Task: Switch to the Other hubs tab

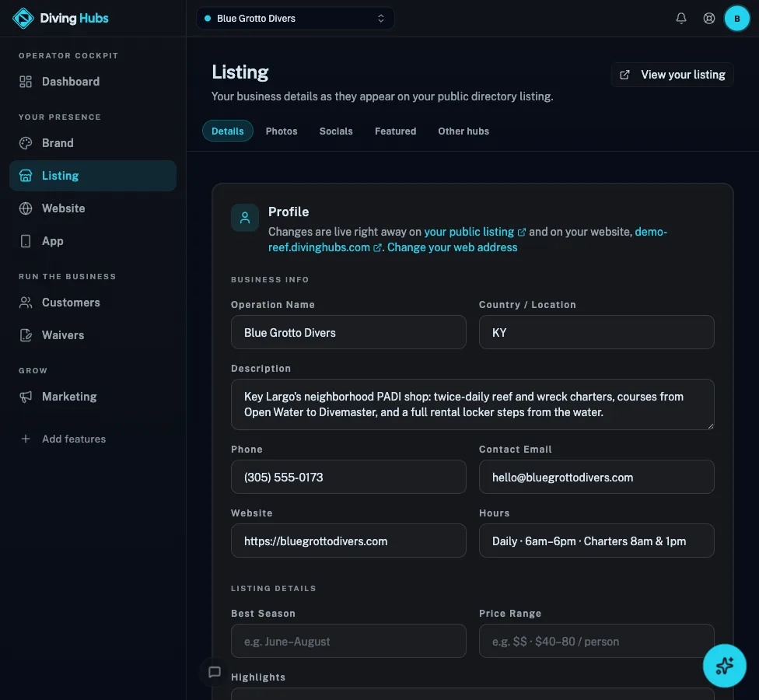Action: (463, 131)
